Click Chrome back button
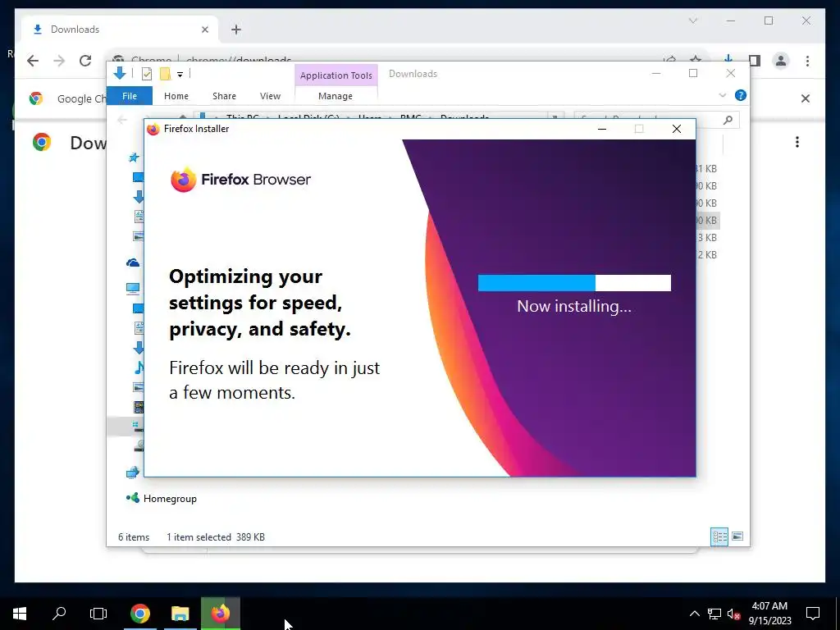Screen dimensions: 840x630 coord(33,61)
